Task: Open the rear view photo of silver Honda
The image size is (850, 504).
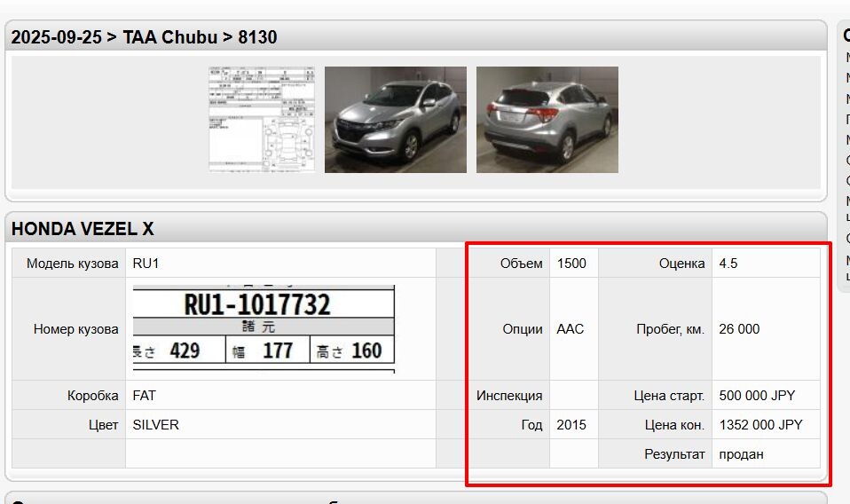Action: coord(547,120)
